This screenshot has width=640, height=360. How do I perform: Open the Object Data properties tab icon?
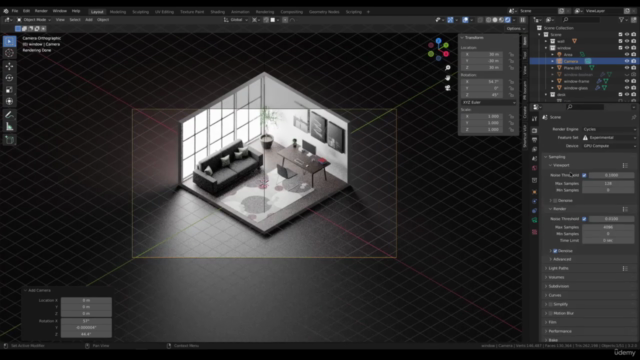click(x=535, y=220)
